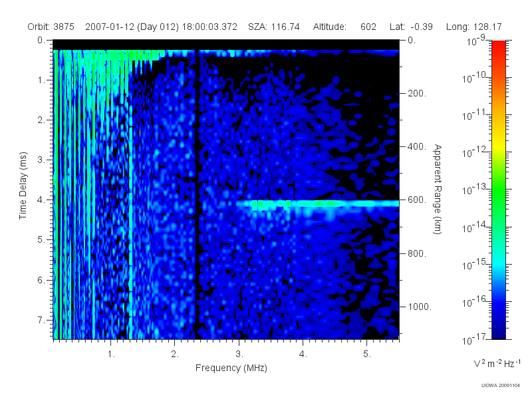Click the 3. frequency axis tick label
Viewport: 532px width, 399px height.
click(239, 354)
